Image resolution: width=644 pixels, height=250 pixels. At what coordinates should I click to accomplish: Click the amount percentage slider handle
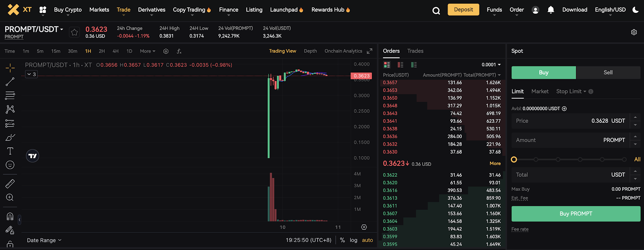[514, 159]
